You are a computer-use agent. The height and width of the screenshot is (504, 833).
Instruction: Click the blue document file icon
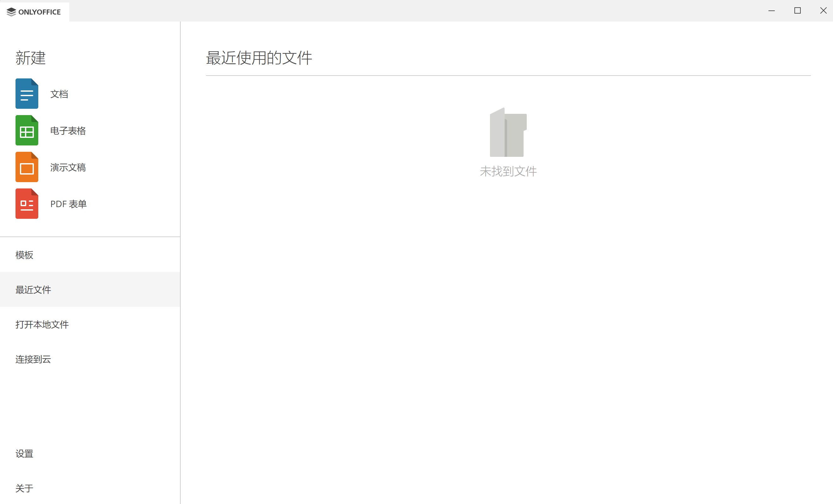click(x=27, y=94)
